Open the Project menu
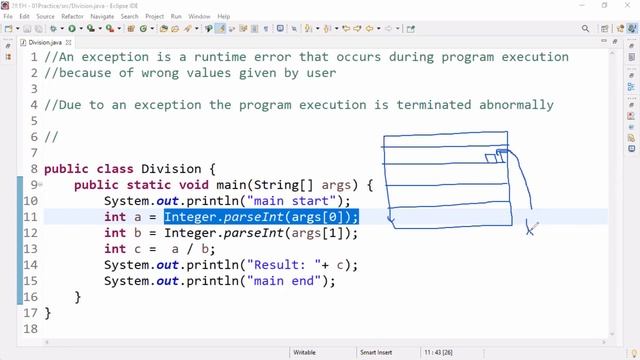640x360 pixels. (154, 16)
